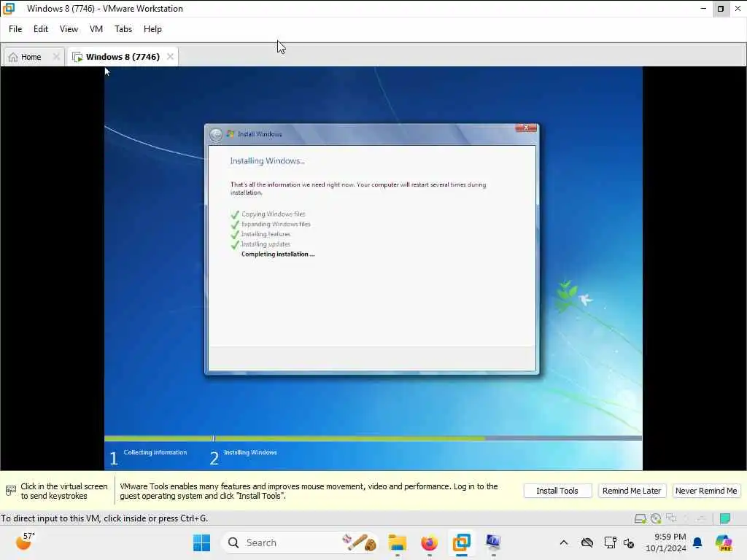This screenshot has height=560, width=747.
Task: Click the network tray icon
Action: coord(610,542)
